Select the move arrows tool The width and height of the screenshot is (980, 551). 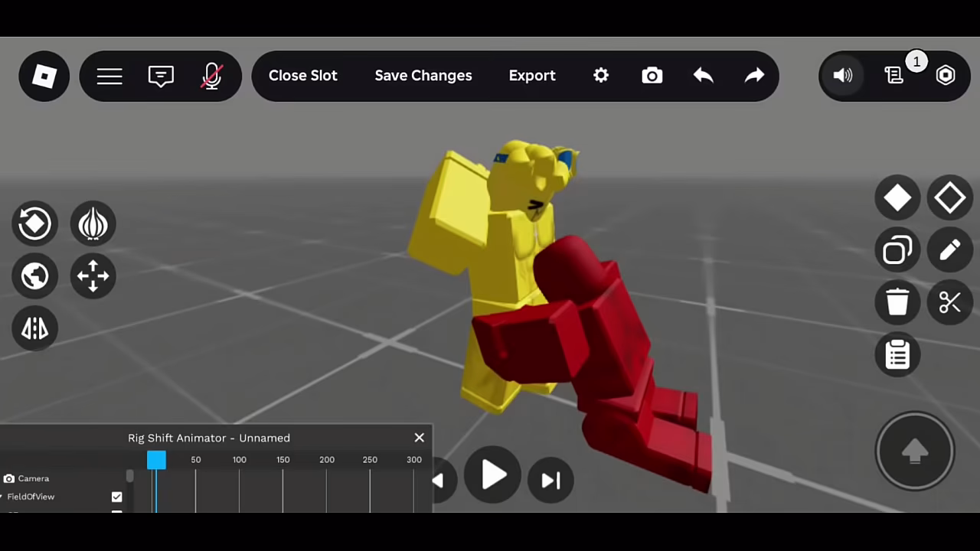(x=93, y=275)
